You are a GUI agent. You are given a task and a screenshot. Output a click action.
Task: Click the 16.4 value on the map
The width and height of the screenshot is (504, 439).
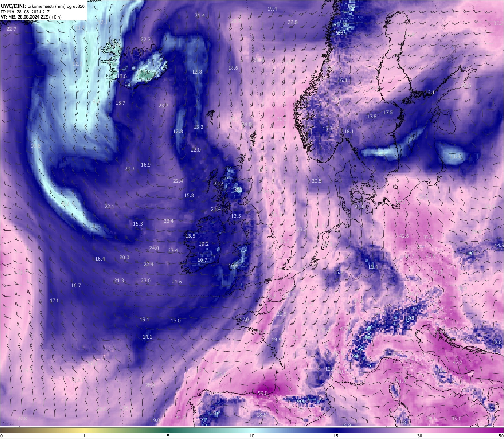coord(100,259)
